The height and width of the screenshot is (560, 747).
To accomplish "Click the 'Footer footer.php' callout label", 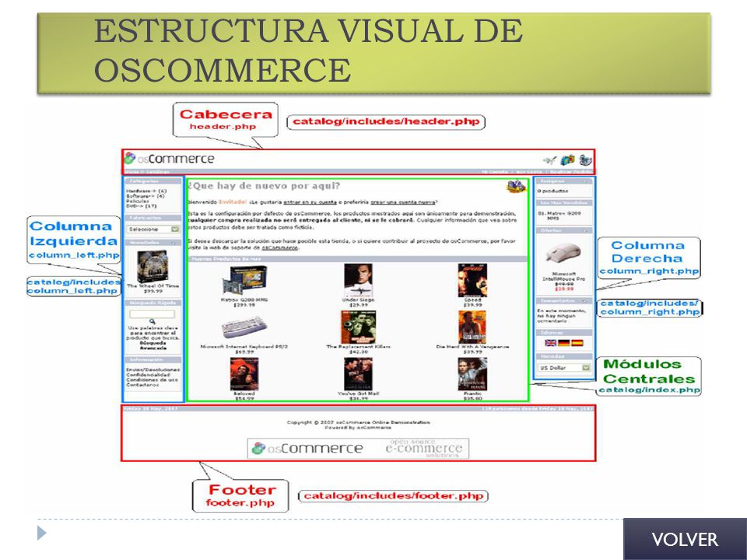I will (x=240, y=495).
